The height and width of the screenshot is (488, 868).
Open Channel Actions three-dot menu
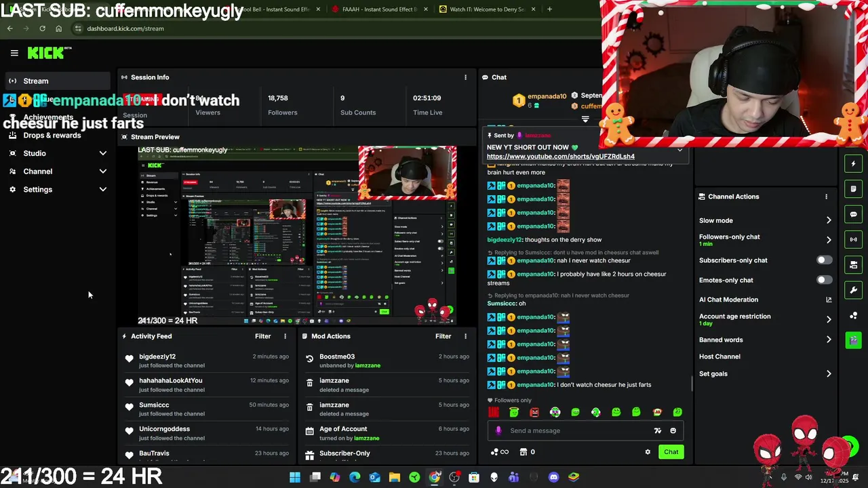pyautogui.click(x=826, y=197)
